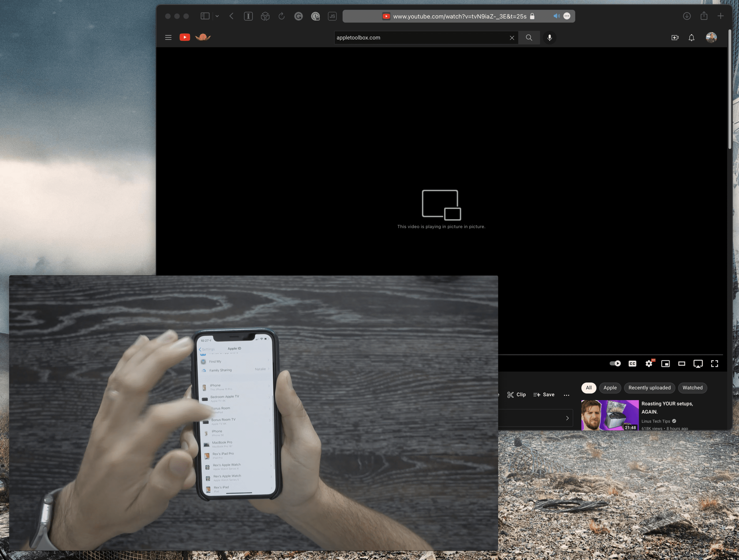Image resolution: width=739 pixels, height=560 pixels.
Task: Go to the YouTube home page via the logo
Action: click(185, 37)
